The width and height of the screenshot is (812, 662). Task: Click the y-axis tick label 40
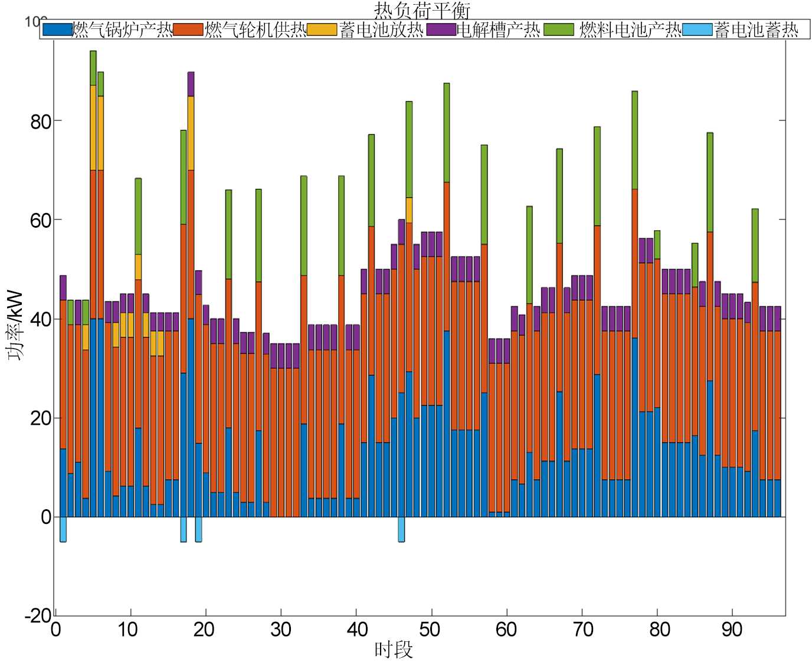pyautogui.click(x=41, y=319)
